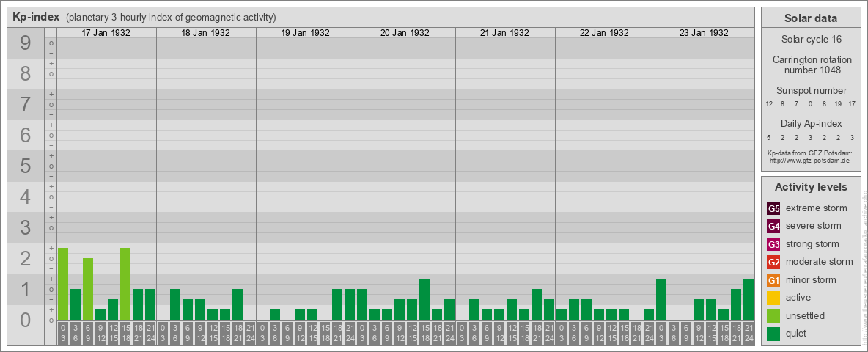This screenshot has width=868, height=352.
Task: Click the 'Sunspot number' label
Action: point(811,91)
